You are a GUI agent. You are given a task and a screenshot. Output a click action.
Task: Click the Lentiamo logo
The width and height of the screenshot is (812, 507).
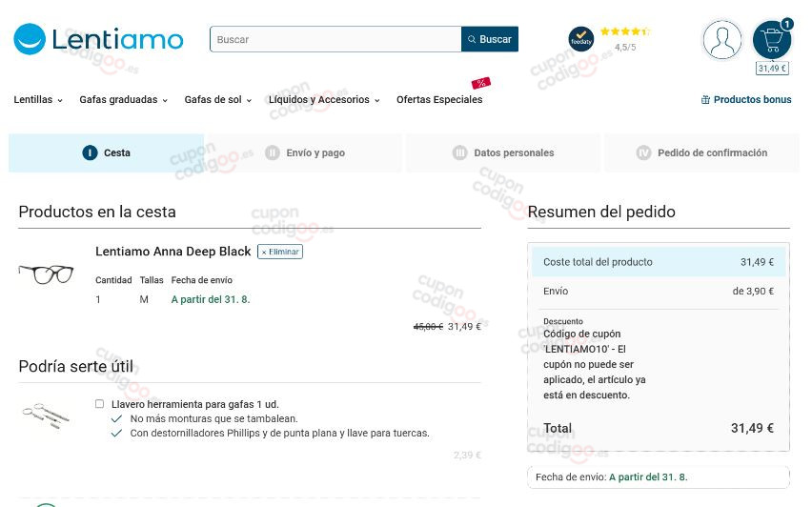(98, 39)
